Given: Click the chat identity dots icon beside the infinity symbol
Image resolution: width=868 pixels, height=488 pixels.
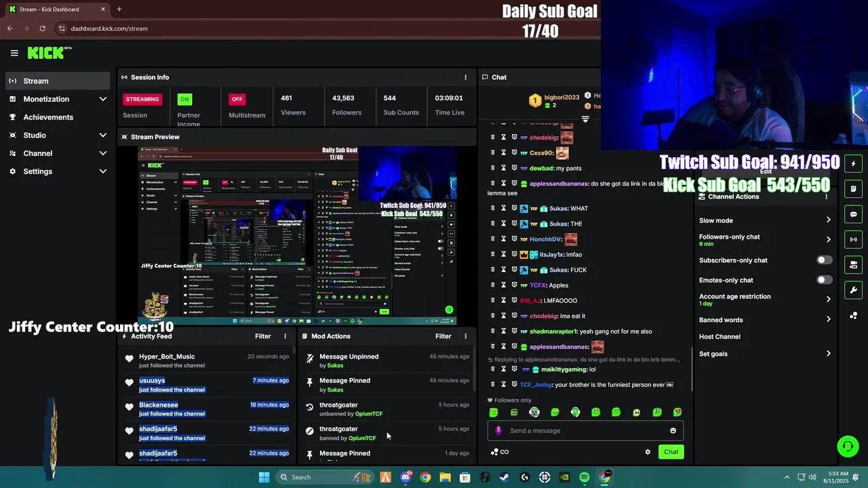Looking at the screenshot, I should coord(494,452).
